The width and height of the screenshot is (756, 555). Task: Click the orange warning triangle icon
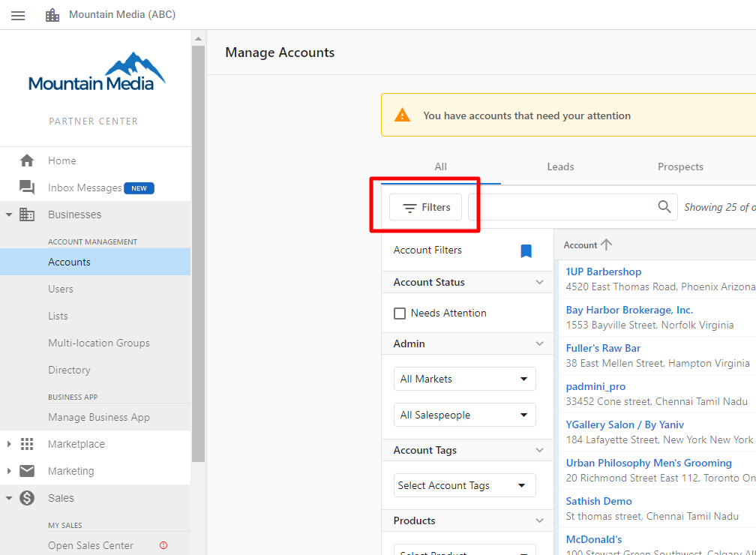click(402, 115)
